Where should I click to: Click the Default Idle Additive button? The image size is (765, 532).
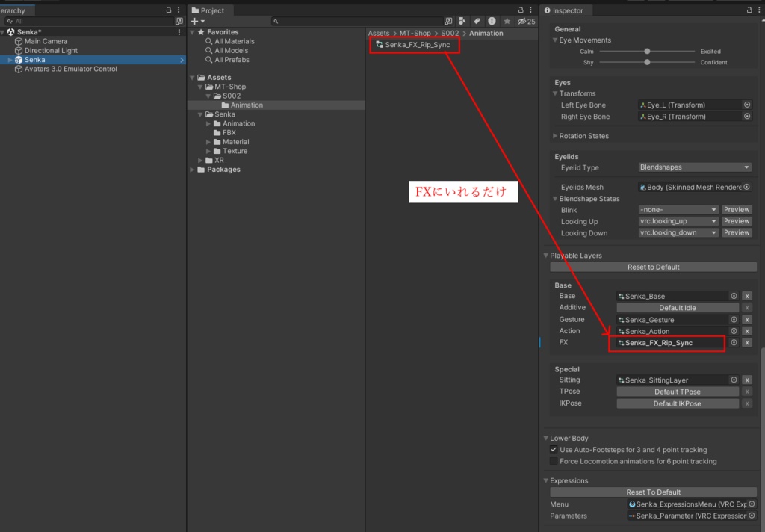(x=677, y=308)
